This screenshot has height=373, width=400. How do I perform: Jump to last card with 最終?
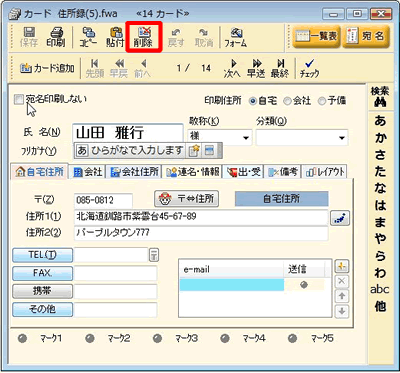pos(279,68)
